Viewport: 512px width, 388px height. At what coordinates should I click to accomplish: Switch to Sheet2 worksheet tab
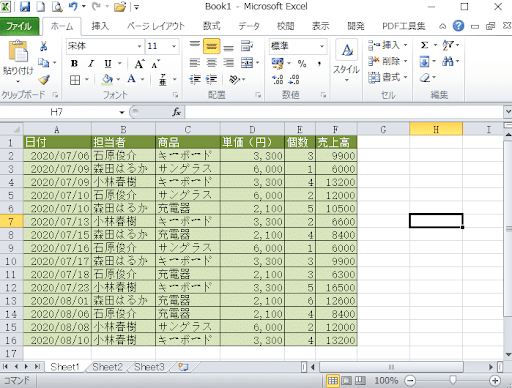coord(107,367)
